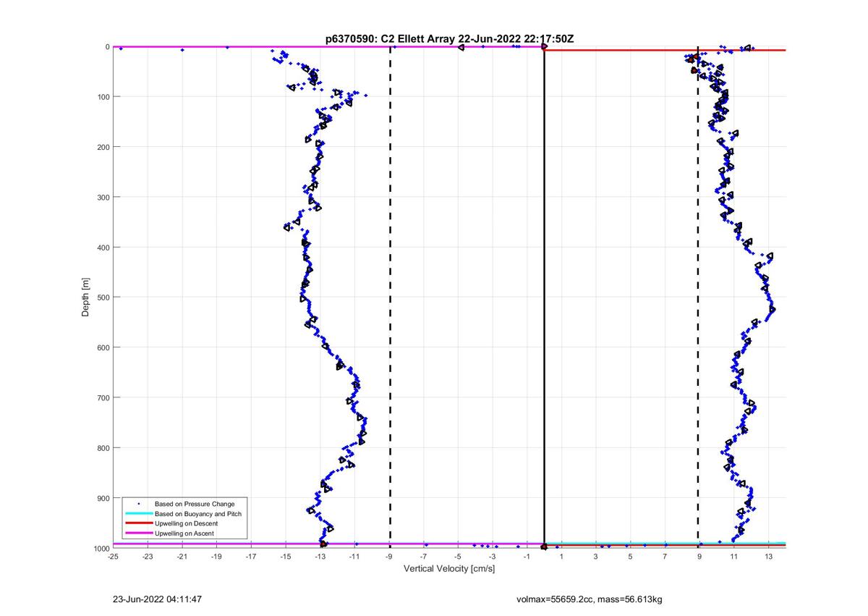Click the y-axis tick label '700'
The height and width of the screenshot is (616, 868).
click(102, 397)
